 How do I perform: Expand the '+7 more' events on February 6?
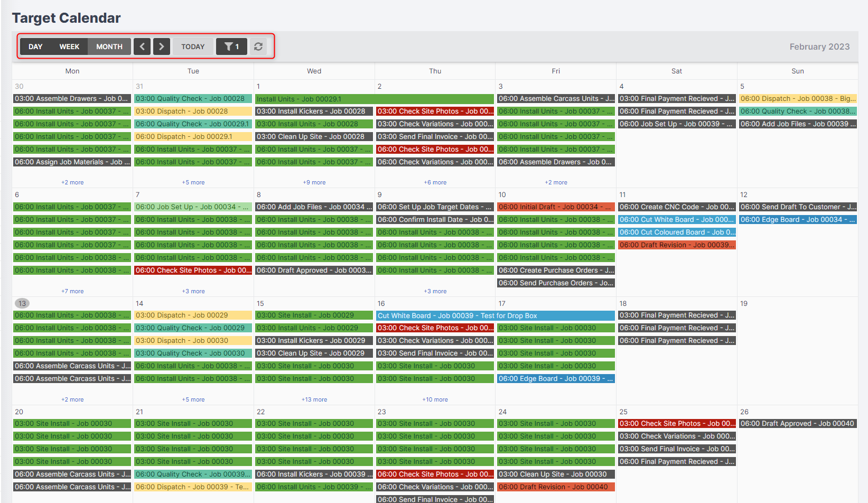pyautogui.click(x=72, y=291)
